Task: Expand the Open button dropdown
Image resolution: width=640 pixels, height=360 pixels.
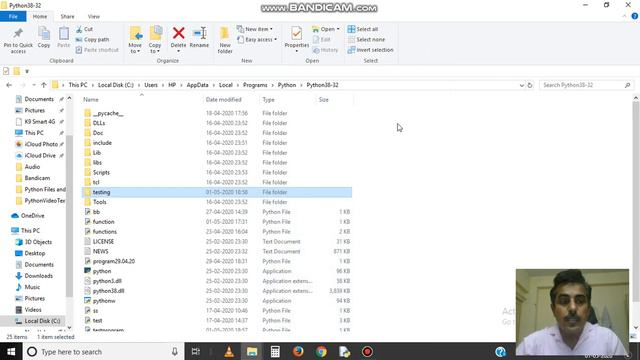Action: (x=338, y=29)
